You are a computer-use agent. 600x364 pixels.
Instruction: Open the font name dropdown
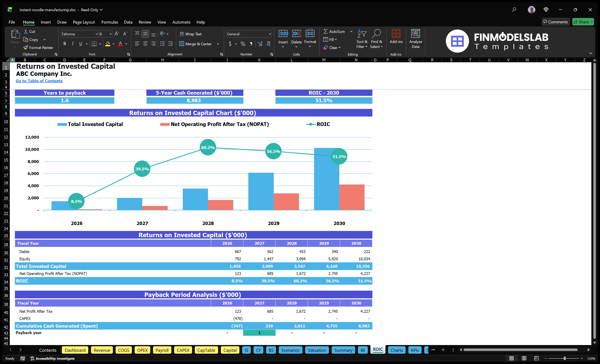click(x=96, y=34)
